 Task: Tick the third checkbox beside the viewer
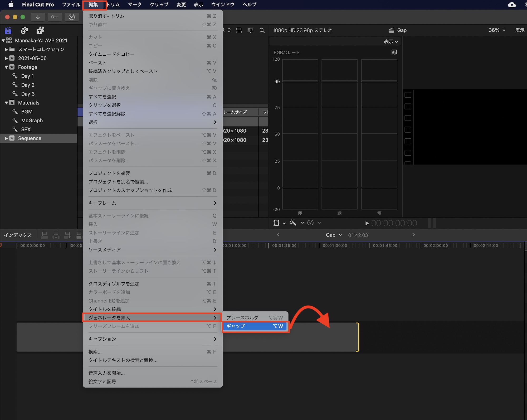click(x=408, y=118)
